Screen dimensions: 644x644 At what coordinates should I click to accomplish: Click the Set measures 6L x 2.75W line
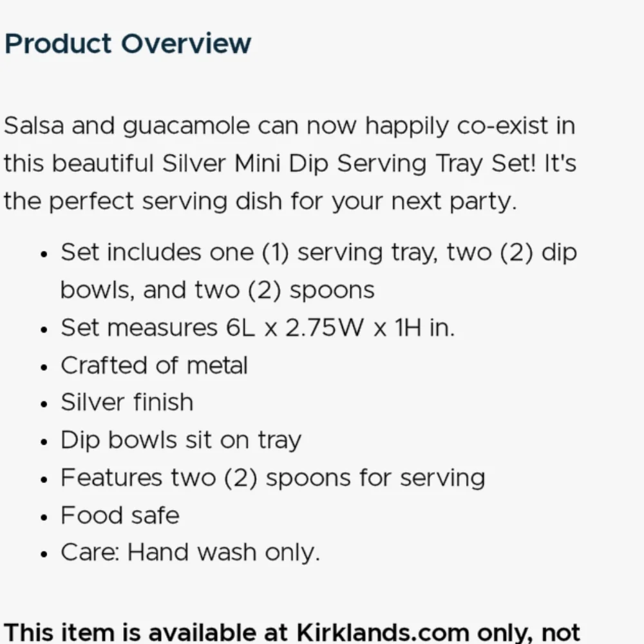click(x=258, y=328)
